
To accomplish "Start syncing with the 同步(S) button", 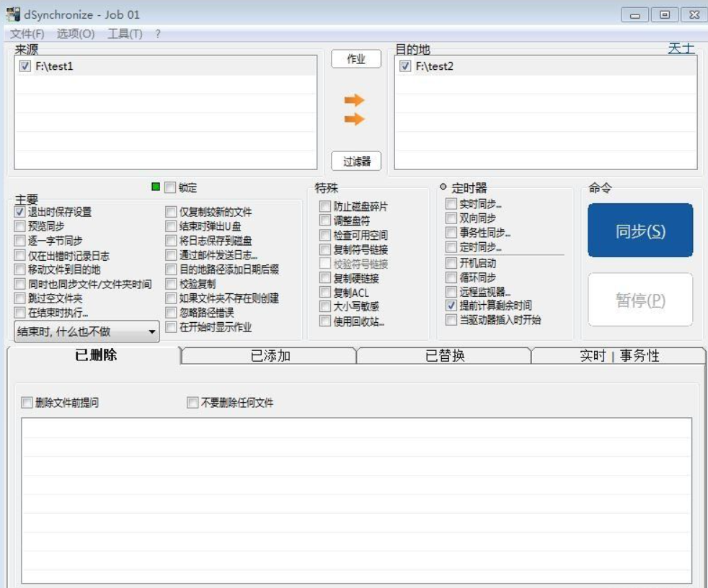I will click(x=640, y=231).
